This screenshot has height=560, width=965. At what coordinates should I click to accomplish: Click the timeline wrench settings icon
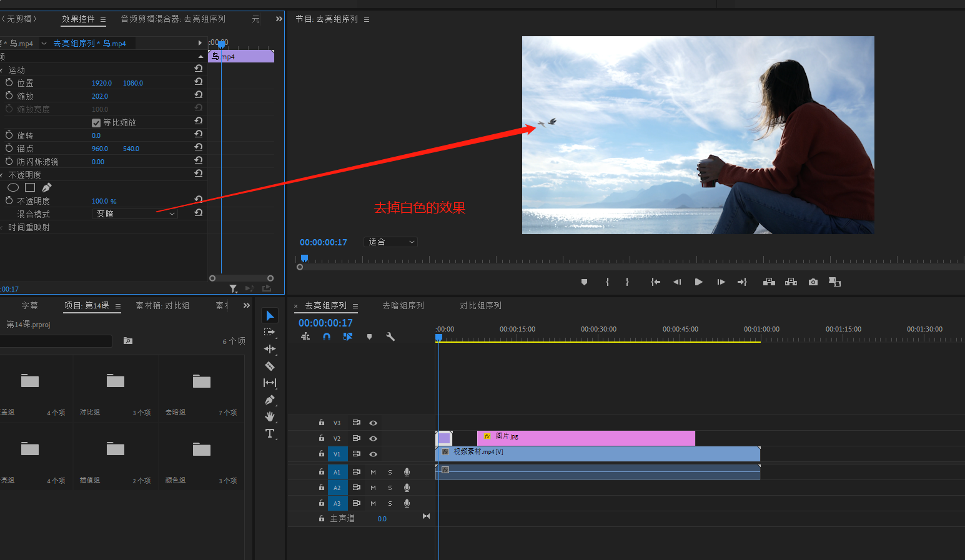pyautogui.click(x=390, y=336)
